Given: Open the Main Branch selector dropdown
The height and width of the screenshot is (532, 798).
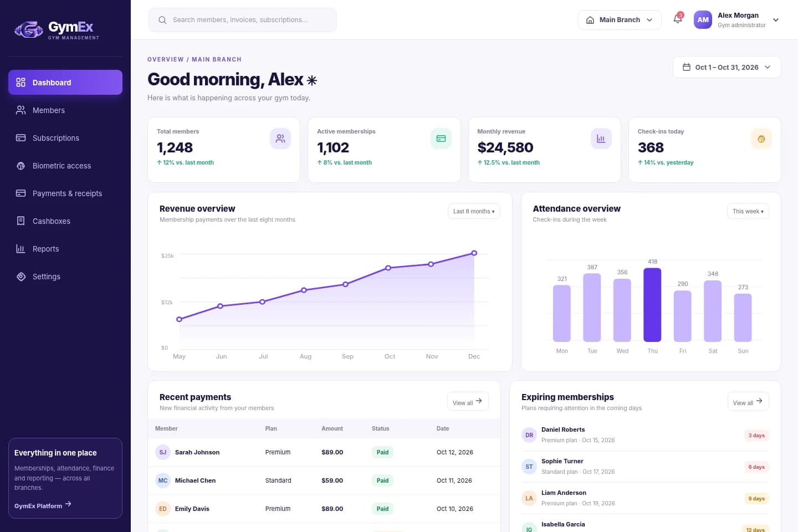Looking at the screenshot, I should click(620, 20).
